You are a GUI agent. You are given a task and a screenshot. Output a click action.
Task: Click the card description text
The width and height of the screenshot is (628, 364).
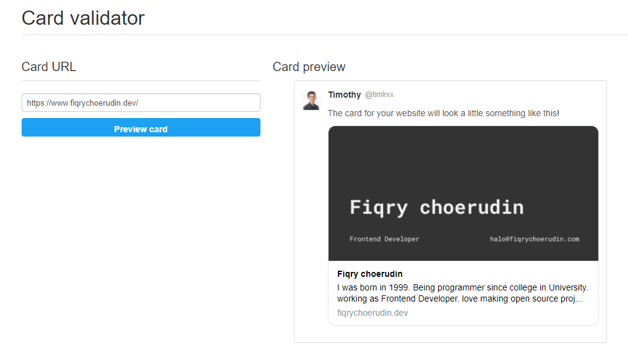coord(462,293)
